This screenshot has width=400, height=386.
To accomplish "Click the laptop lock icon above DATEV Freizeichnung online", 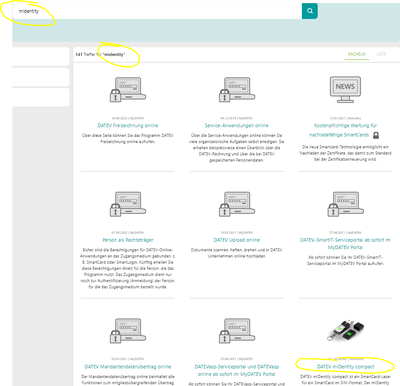I will click(x=128, y=89).
